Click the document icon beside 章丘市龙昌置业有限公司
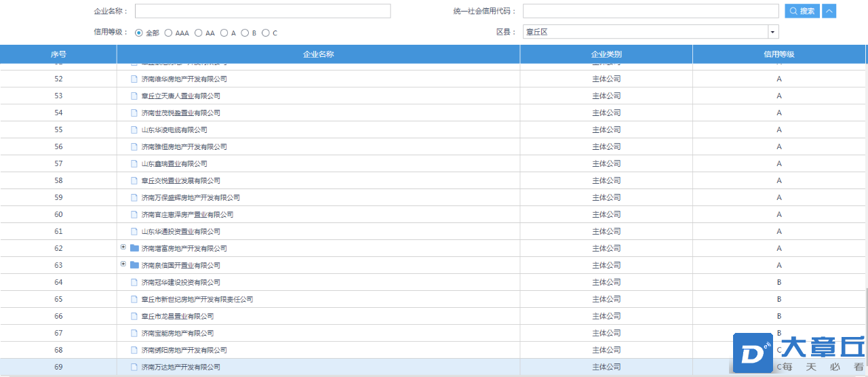 tap(134, 317)
